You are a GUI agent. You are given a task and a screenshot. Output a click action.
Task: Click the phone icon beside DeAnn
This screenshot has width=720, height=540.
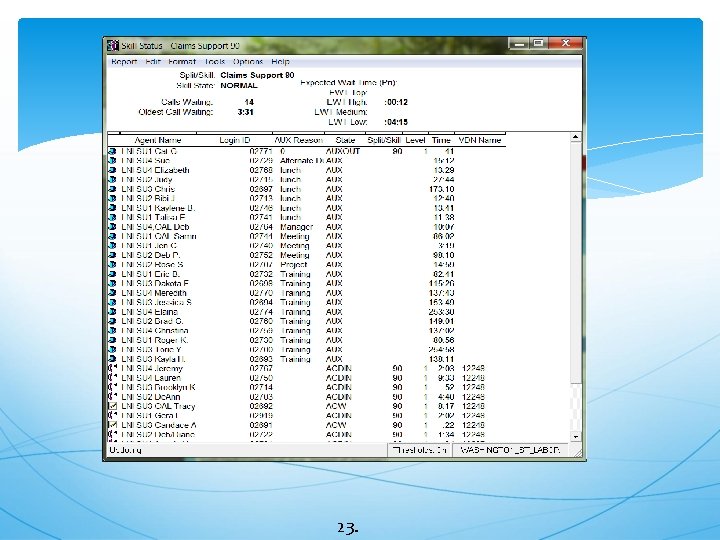click(x=112, y=397)
